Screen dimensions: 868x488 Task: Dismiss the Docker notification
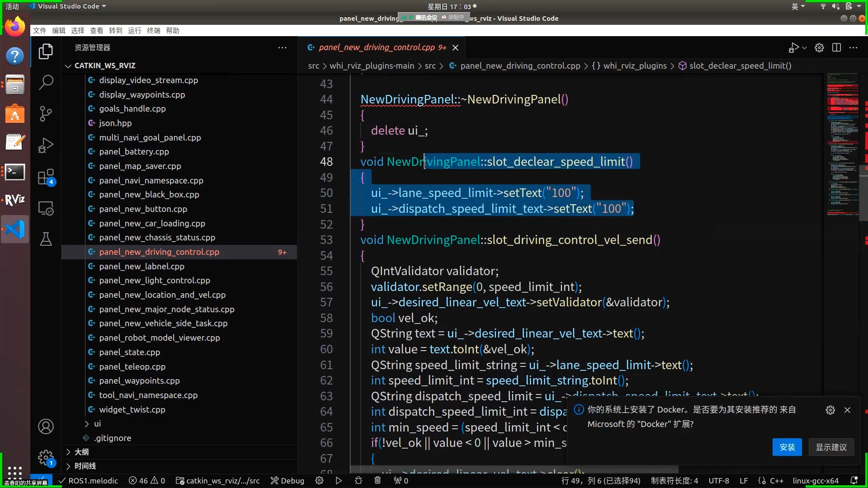coord(847,410)
